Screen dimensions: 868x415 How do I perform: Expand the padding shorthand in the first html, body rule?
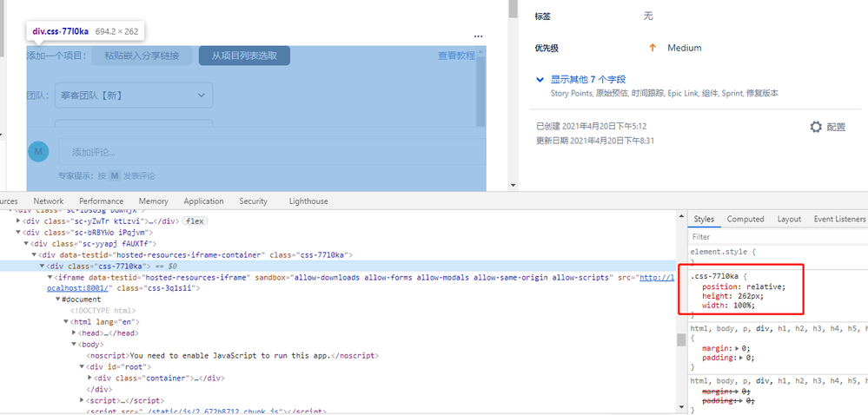tap(742, 358)
